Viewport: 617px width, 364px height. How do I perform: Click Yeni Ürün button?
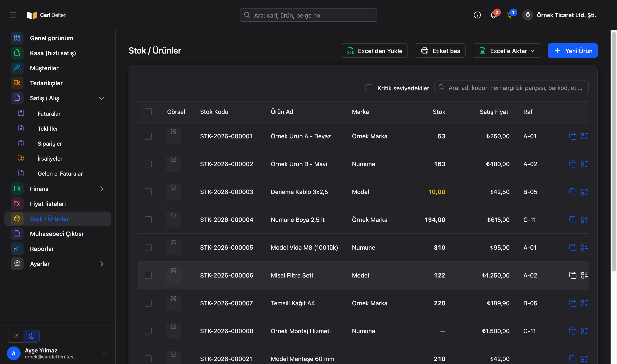pos(573,51)
